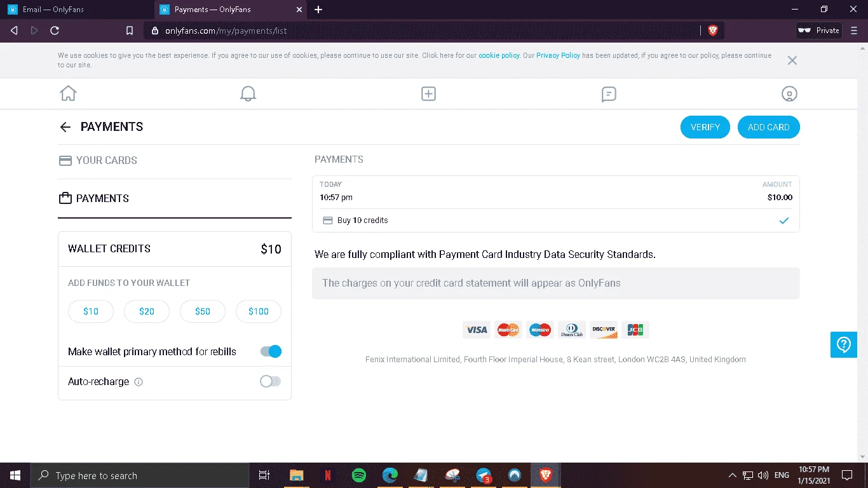
Task: Open the Your Cards section
Action: point(175,161)
